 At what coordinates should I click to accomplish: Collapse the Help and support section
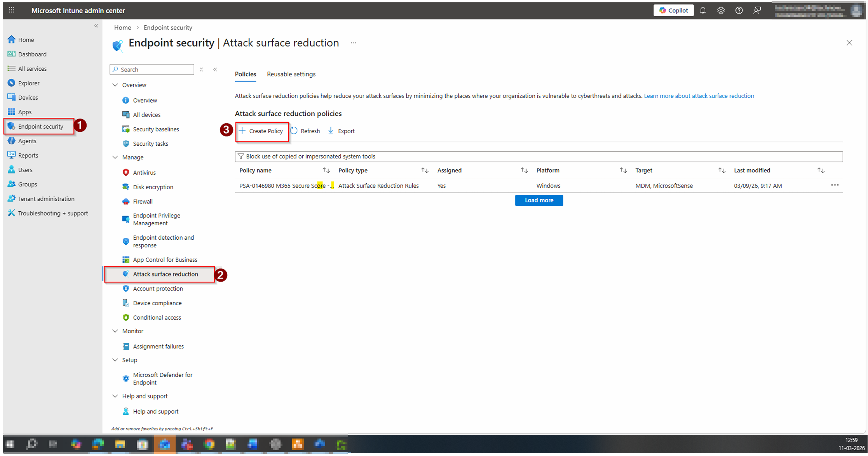[115, 396]
